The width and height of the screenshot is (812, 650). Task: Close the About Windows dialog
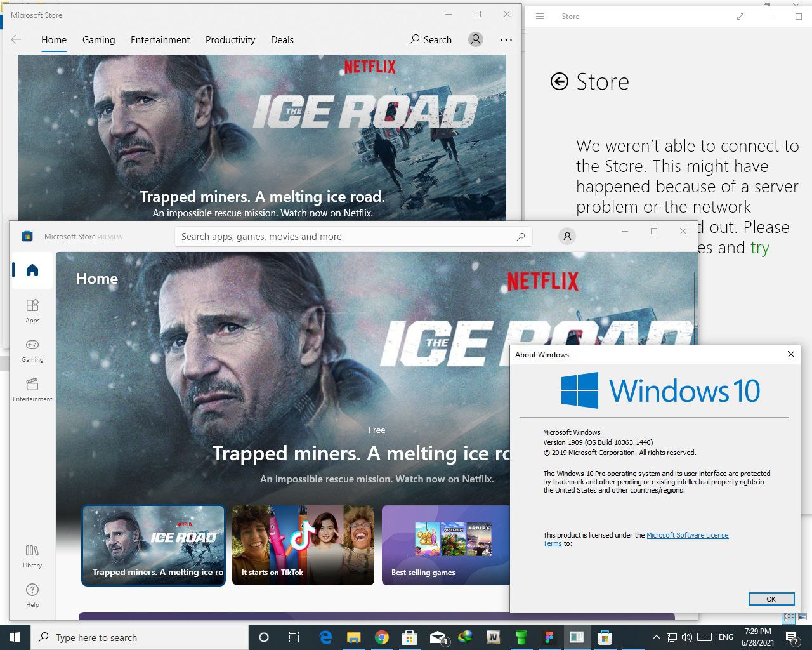790,354
